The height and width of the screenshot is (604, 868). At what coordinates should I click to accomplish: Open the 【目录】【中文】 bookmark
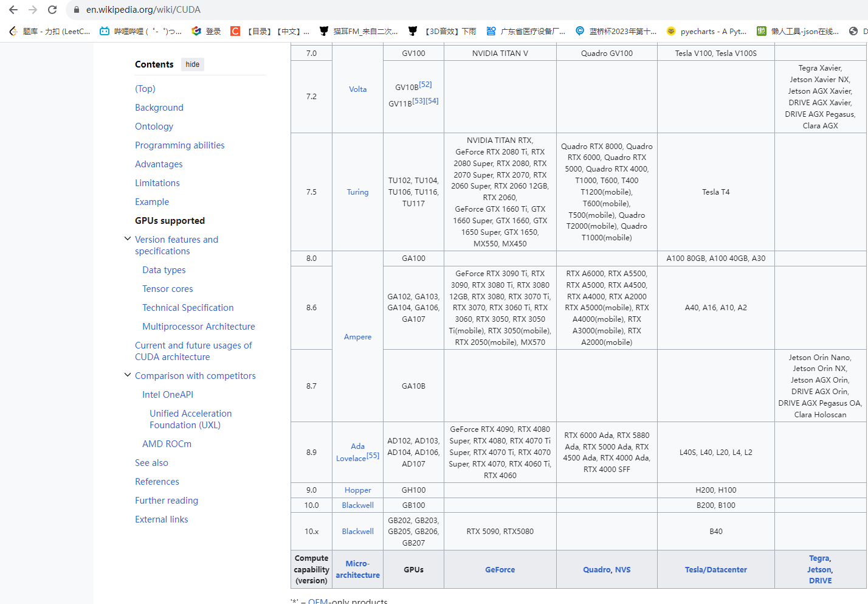pyautogui.click(x=270, y=31)
